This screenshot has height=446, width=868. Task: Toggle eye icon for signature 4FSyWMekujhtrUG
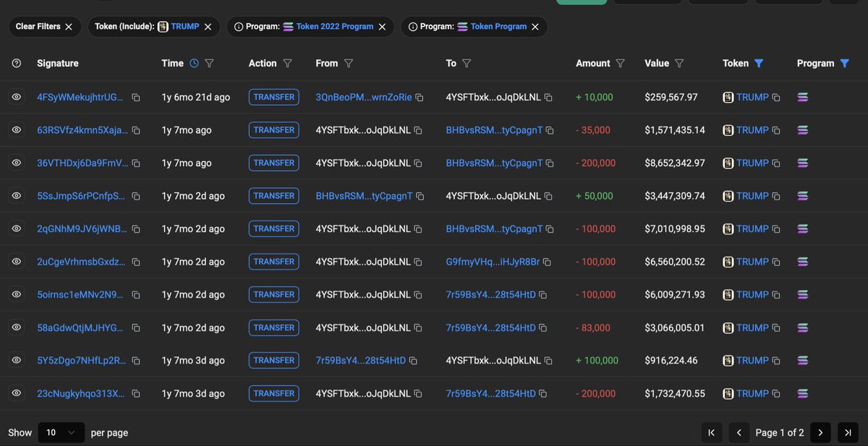(x=17, y=97)
